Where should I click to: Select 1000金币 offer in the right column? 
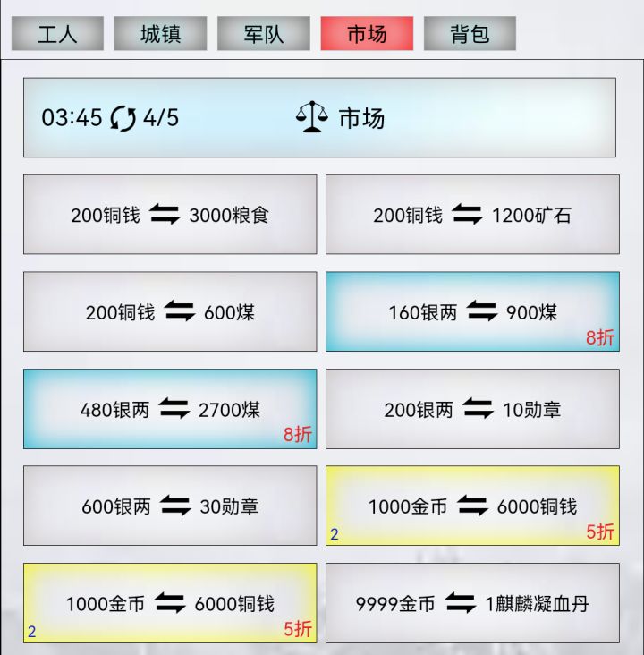click(x=472, y=506)
